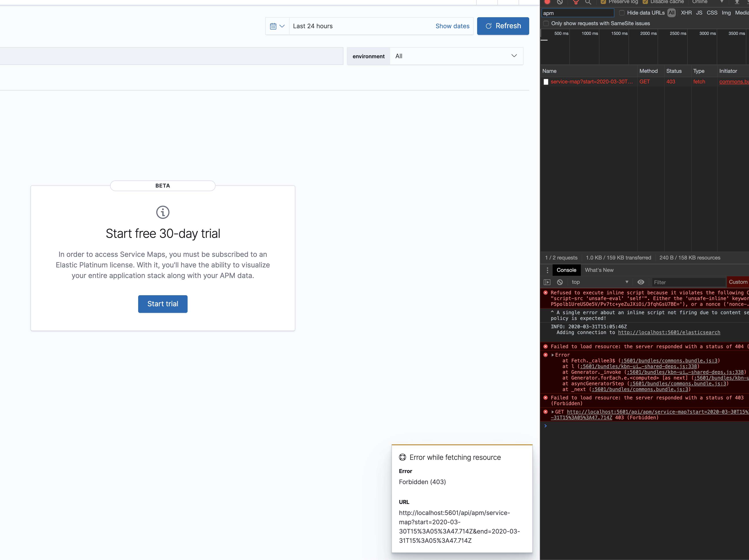Open the console context top dropdown

coord(600,282)
